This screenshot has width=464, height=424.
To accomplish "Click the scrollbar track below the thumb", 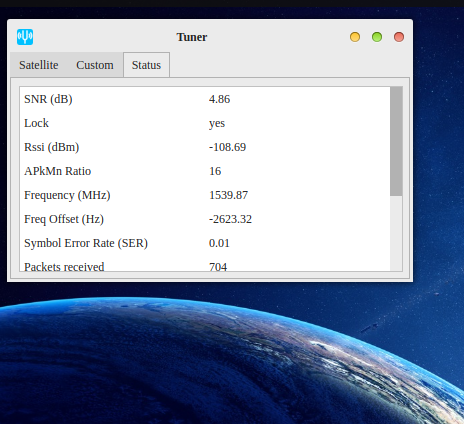I will coord(396,233).
